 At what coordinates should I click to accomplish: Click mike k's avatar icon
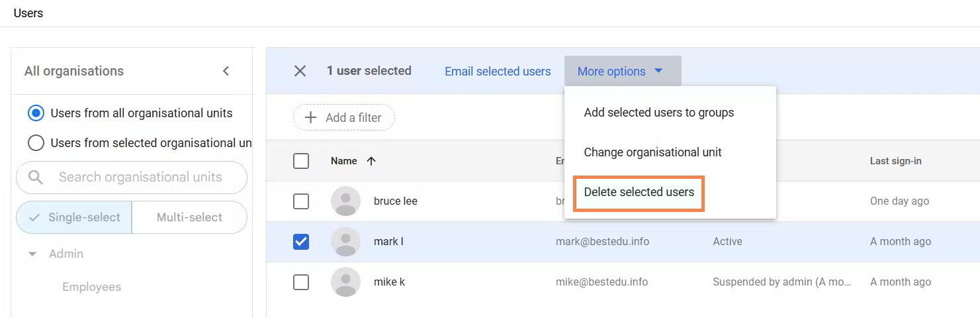(x=345, y=282)
